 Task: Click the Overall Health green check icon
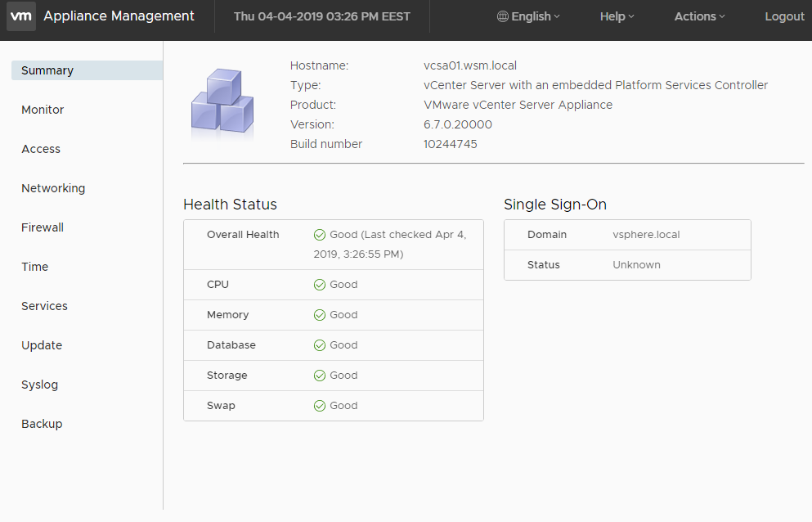[x=320, y=235]
